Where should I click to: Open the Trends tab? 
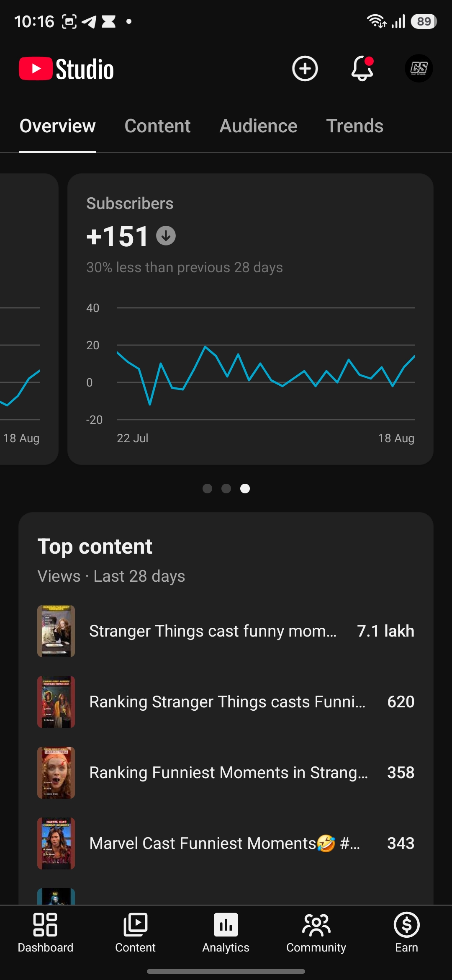tap(354, 126)
